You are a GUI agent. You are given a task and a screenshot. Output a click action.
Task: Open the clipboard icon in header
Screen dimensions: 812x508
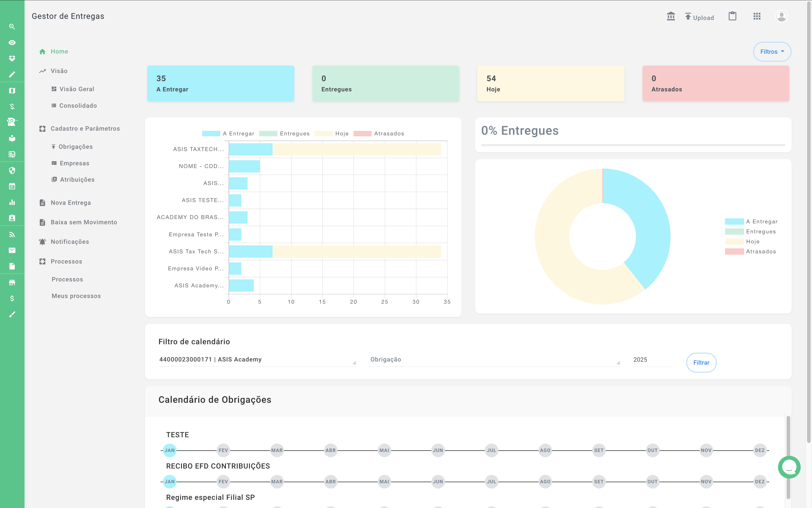coord(732,16)
